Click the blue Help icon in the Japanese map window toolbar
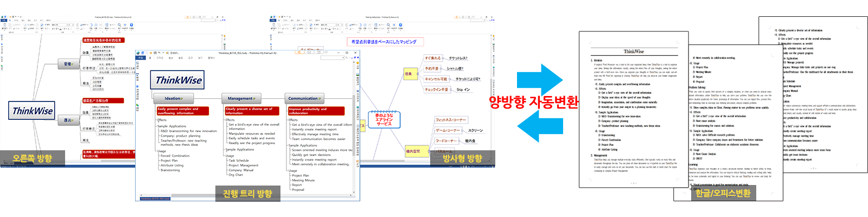 pos(400,25)
